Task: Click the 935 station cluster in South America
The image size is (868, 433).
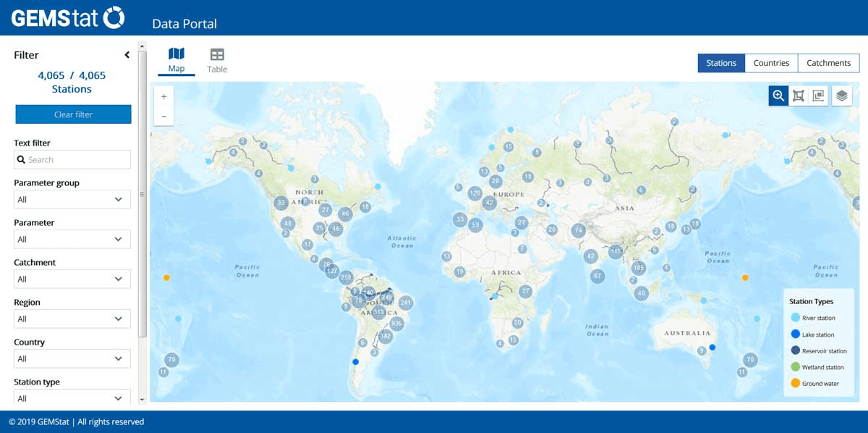Action: (x=396, y=324)
